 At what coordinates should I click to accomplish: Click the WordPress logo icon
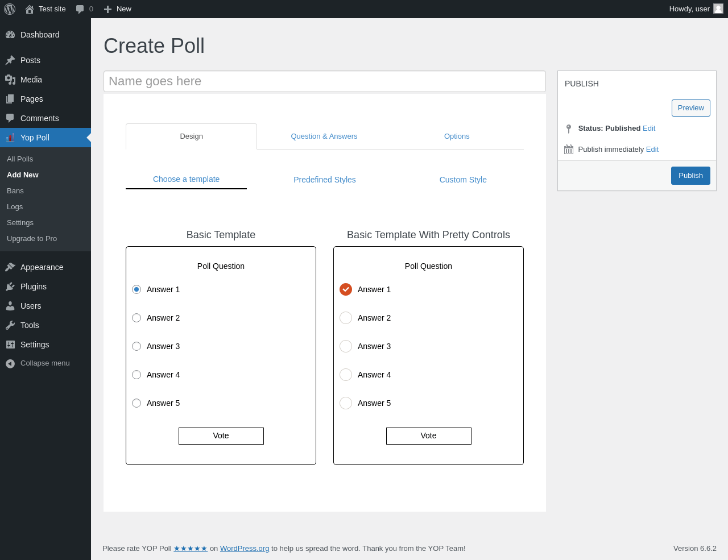(10, 9)
